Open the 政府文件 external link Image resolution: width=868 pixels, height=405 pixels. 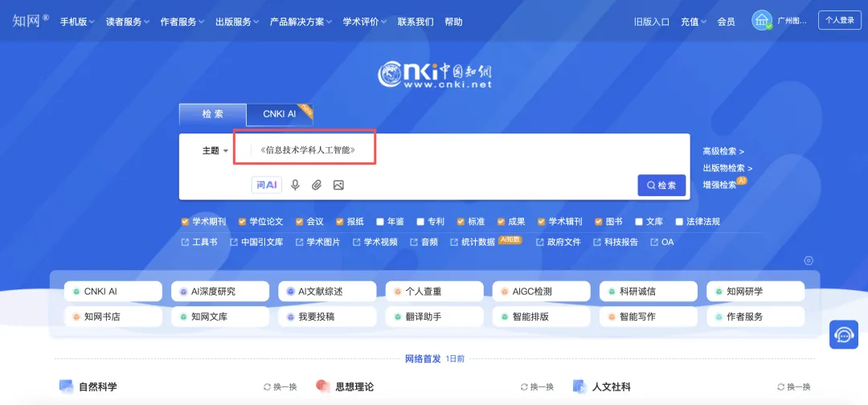pyautogui.click(x=558, y=242)
